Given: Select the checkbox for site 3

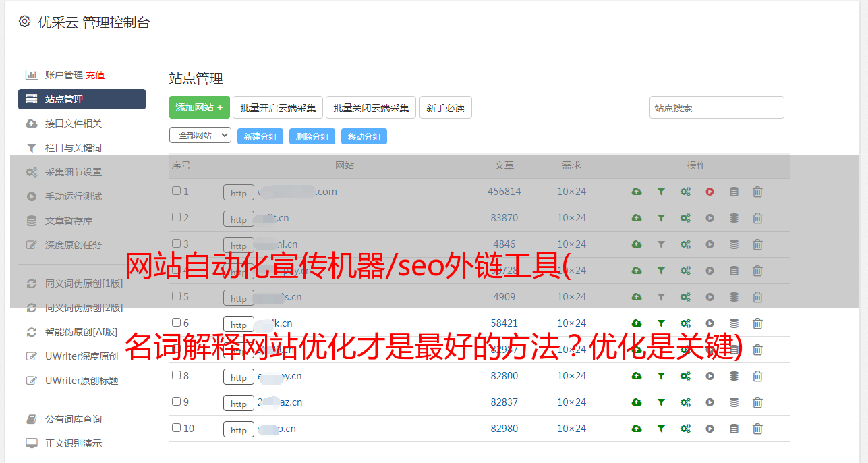Looking at the screenshot, I should click(x=176, y=244).
